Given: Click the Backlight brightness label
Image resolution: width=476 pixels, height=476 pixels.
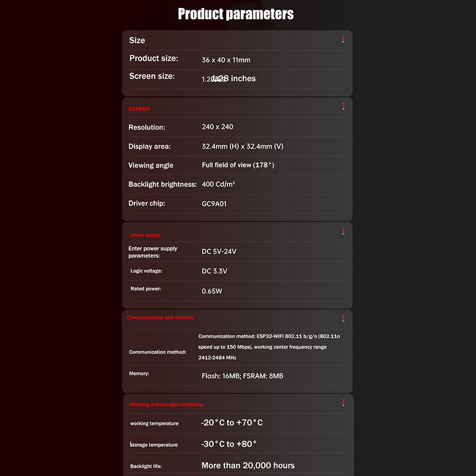Looking at the screenshot, I should (x=162, y=184).
